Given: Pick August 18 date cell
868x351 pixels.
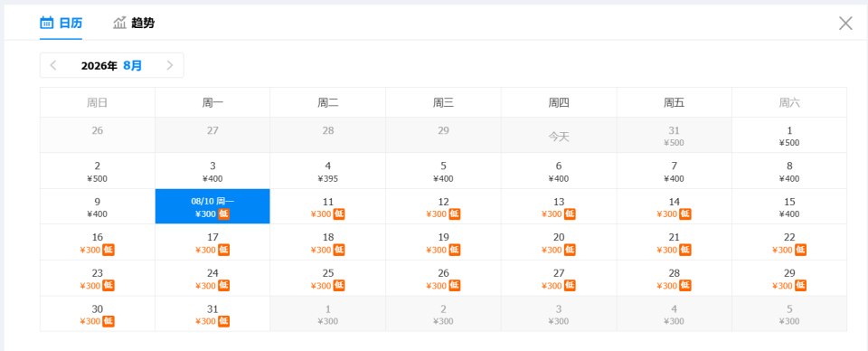Looking at the screenshot, I should tap(328, 242).
